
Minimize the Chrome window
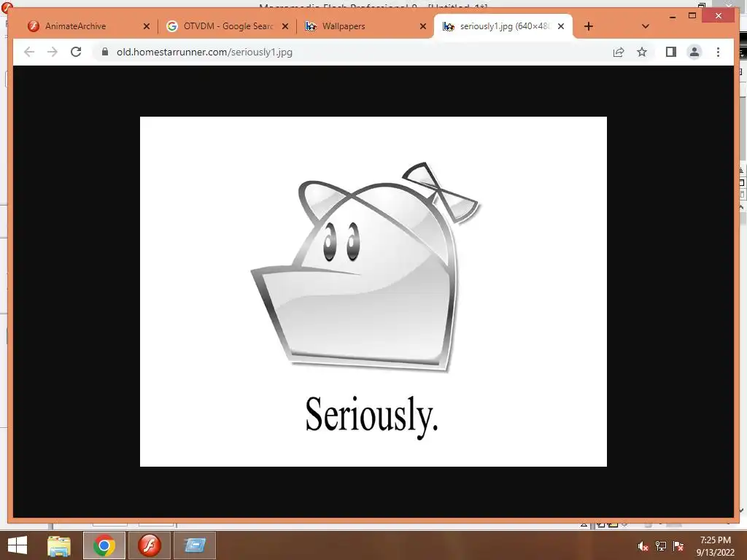(672, 16)
